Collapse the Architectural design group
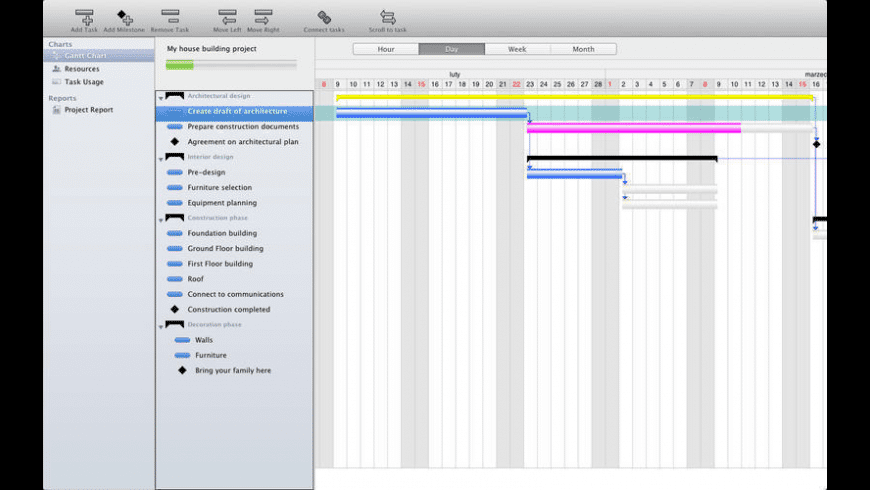This screenshot has height=490, width=870. 161,98
